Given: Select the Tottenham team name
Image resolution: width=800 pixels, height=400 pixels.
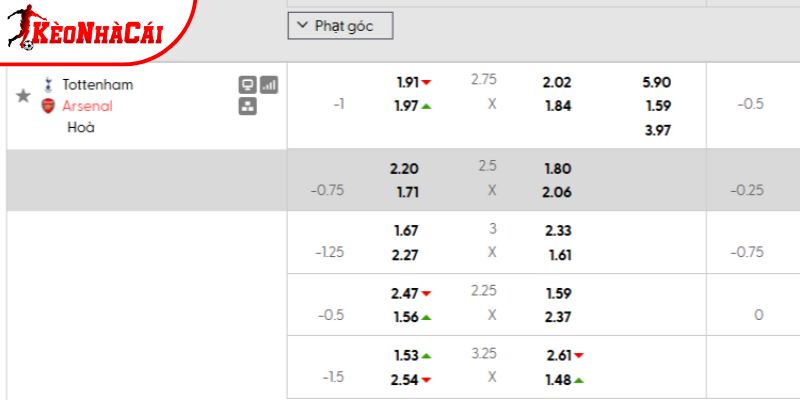Looking at the screenshot, I should click(x=97, y=85).
